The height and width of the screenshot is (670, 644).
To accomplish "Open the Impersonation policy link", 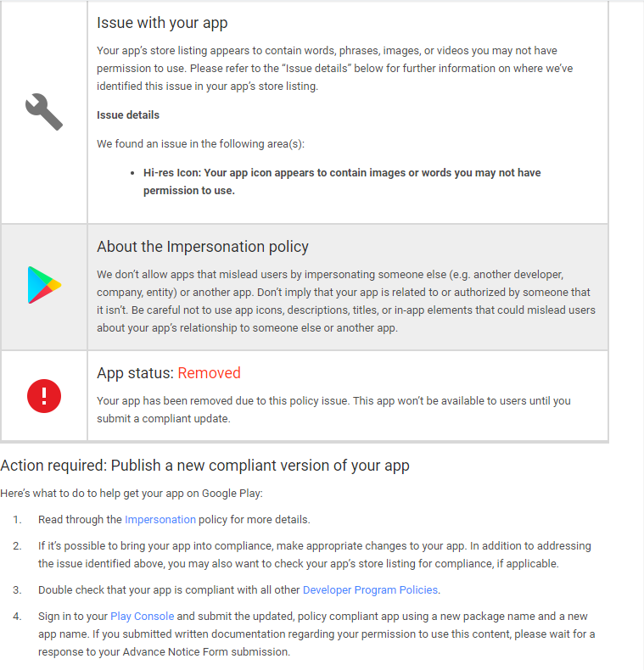I will [x=160, y=520].
